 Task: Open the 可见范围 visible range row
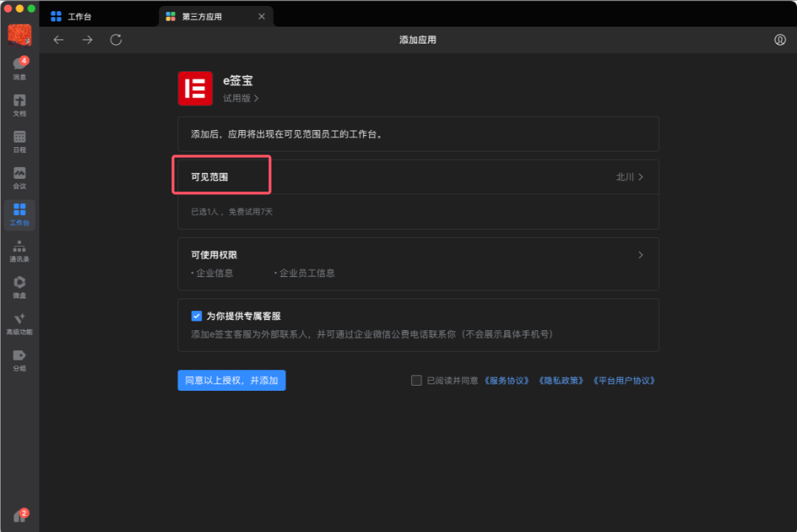coord(418,177)
